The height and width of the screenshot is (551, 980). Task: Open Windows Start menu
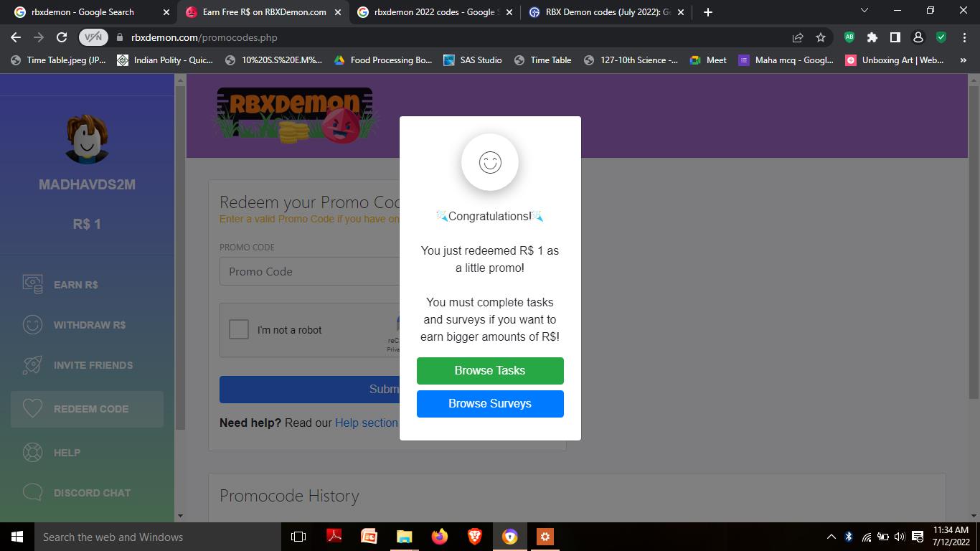[x=17, y=537]
